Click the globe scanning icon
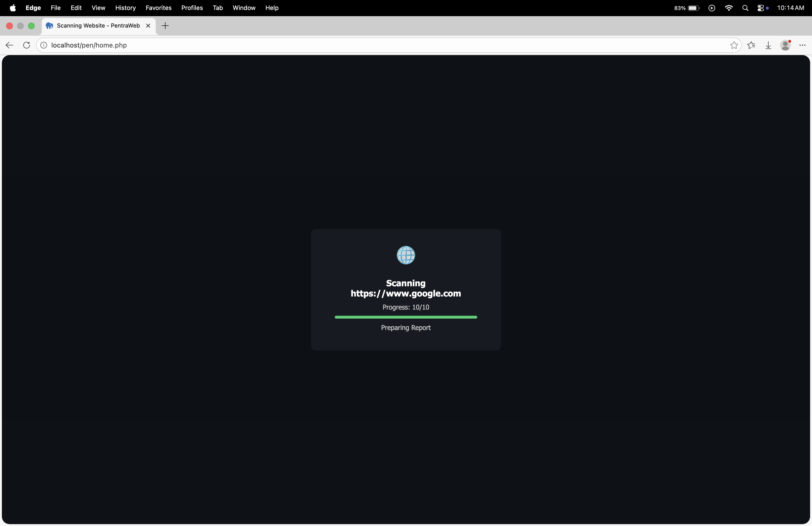The image size is (812, 526). tap(406, 255)
